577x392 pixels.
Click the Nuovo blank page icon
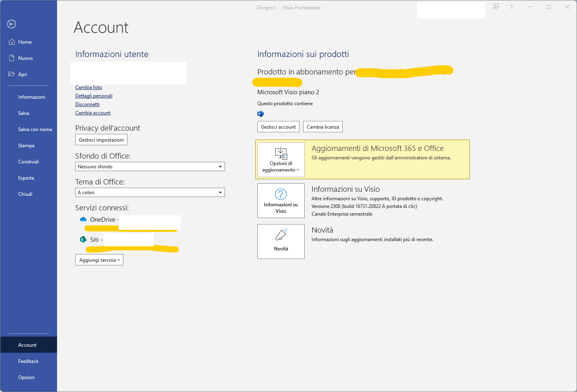[x=12, y=58]
